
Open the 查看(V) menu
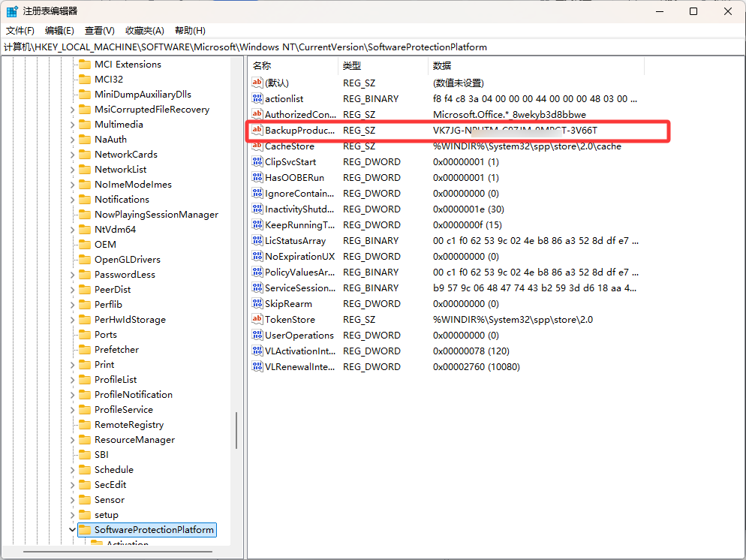point(99,31)
